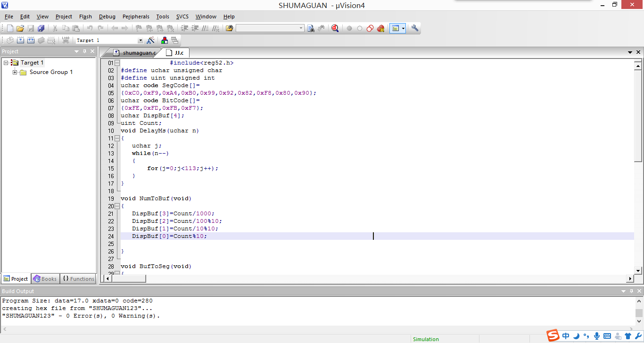Open a file using the folder icon
Viewport: 644px width, 343px height.
point(20,28)
